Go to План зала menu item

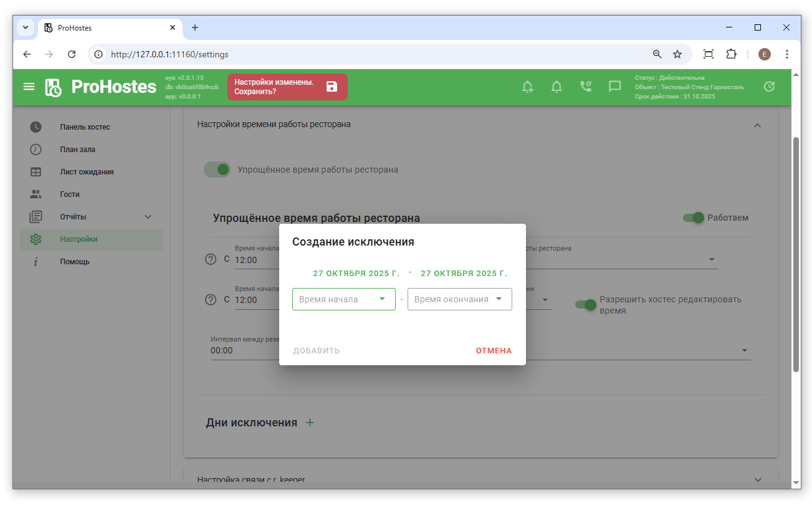coord(77,150)
